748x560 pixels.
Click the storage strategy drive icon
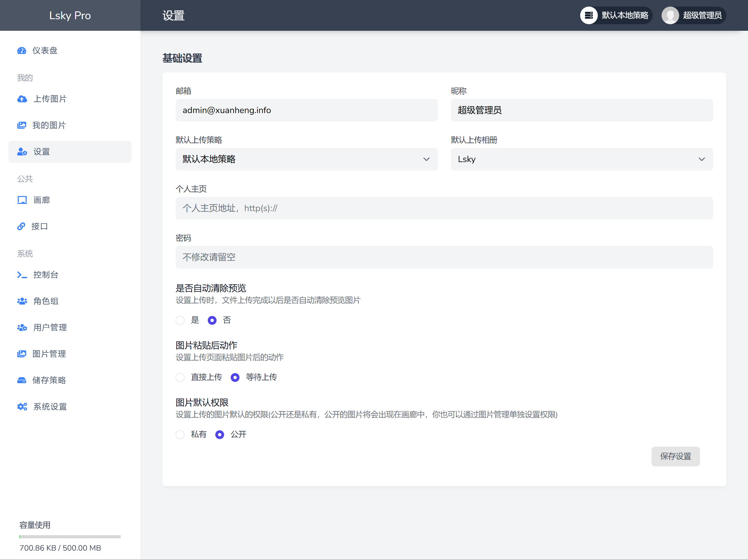22,381
